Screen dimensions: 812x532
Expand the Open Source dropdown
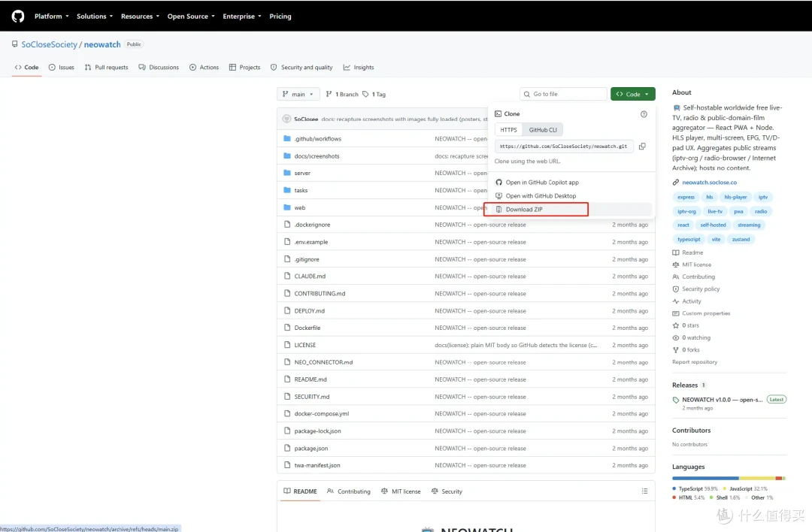coord(190,17)
